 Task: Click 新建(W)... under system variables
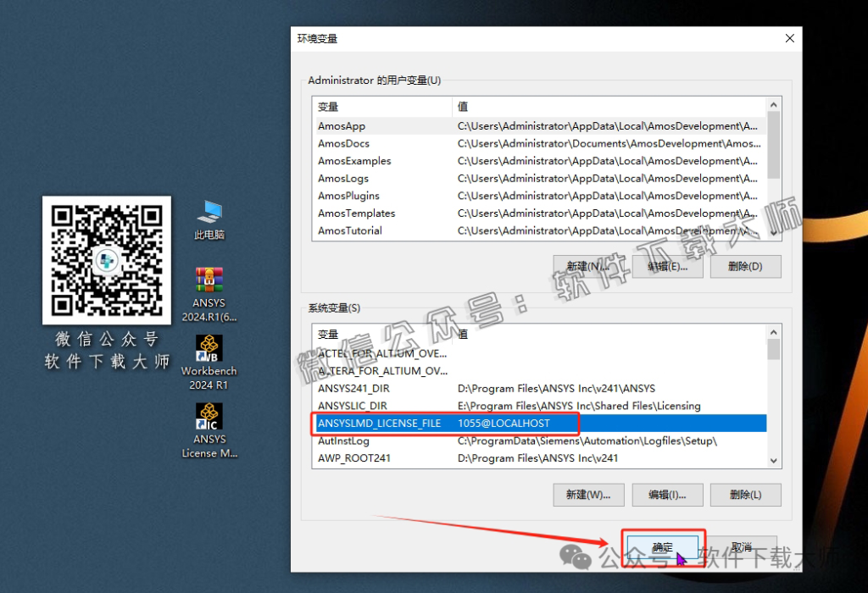(x=588, y=495)
